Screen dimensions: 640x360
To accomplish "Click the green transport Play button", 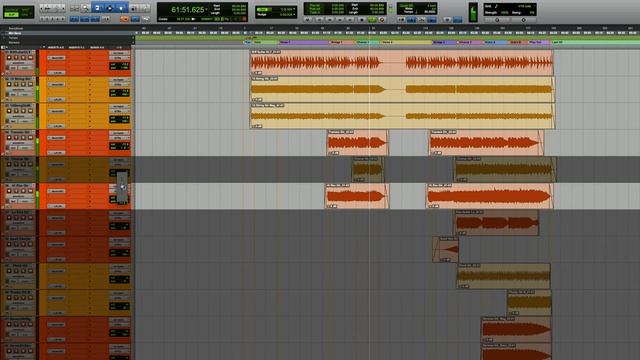I will tap(372, 20).
